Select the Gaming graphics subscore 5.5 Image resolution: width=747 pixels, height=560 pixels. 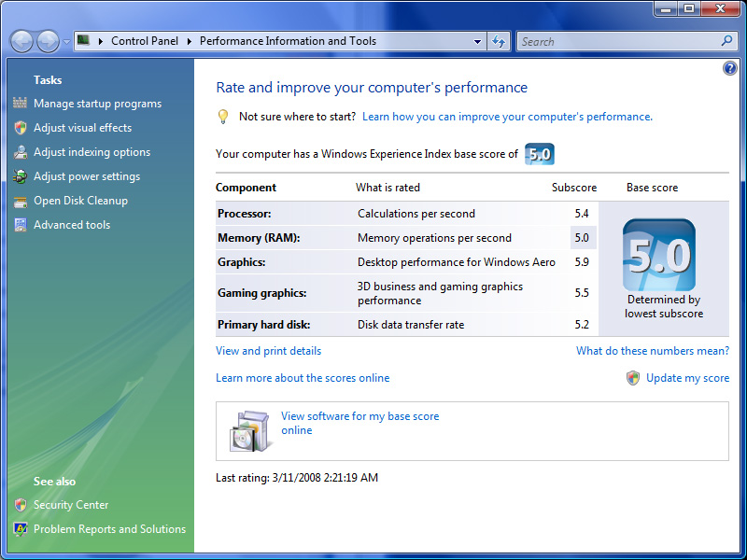pos(582,293)
